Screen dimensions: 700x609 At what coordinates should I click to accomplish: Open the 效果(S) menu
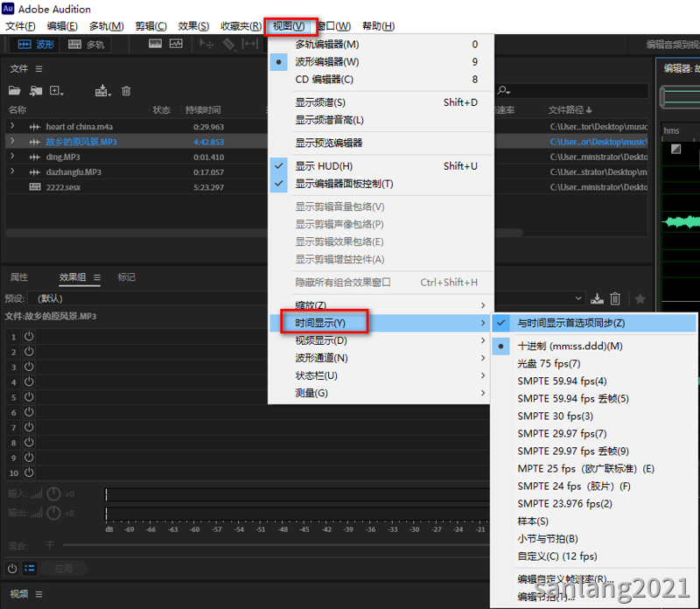(192, 26)
